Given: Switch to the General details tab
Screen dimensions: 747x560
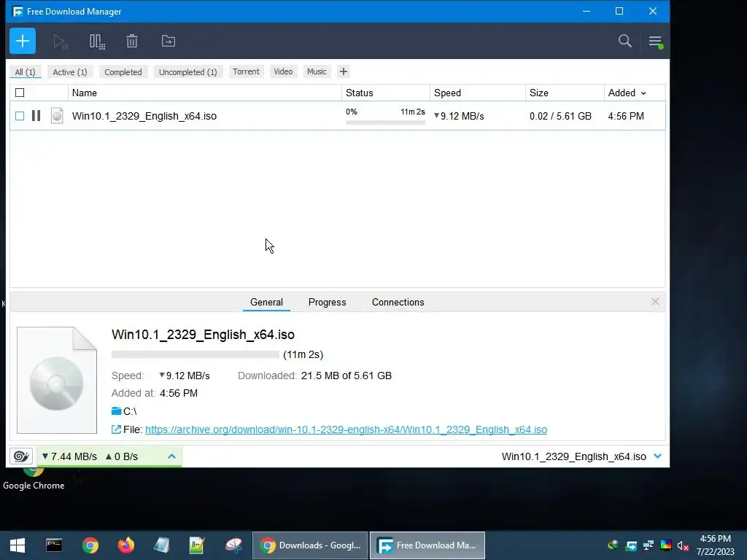Looking at the screenshot, I should 266,303.
